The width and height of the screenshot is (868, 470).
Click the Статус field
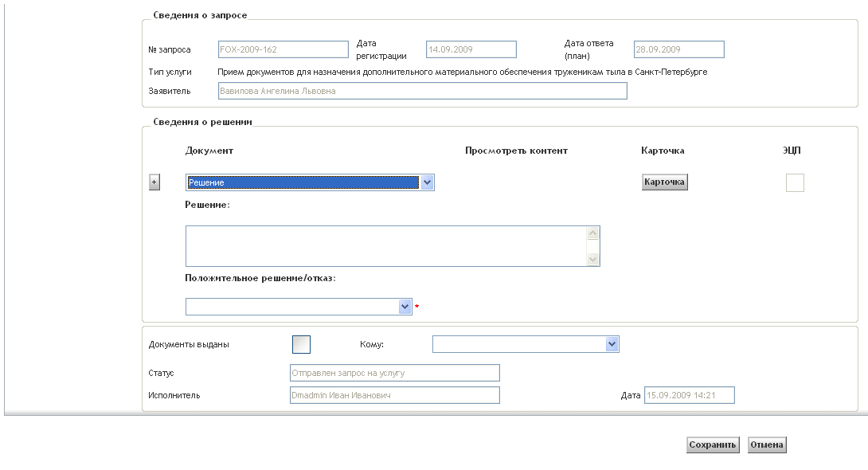[395, 373]
